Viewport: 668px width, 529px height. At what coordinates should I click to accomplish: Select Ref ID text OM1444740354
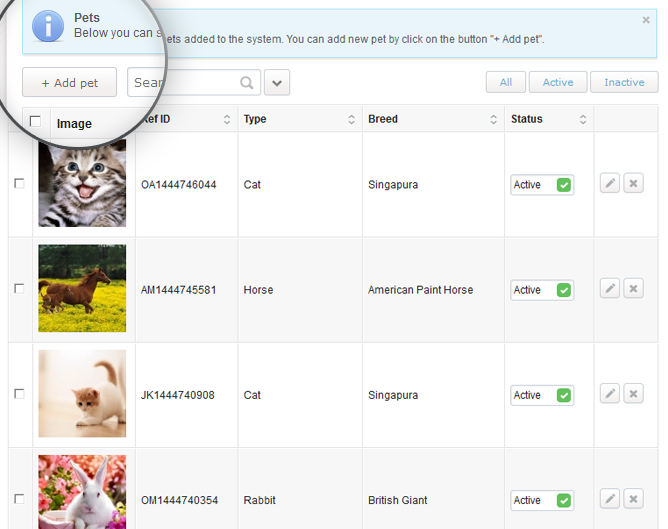tap(179, 500)
